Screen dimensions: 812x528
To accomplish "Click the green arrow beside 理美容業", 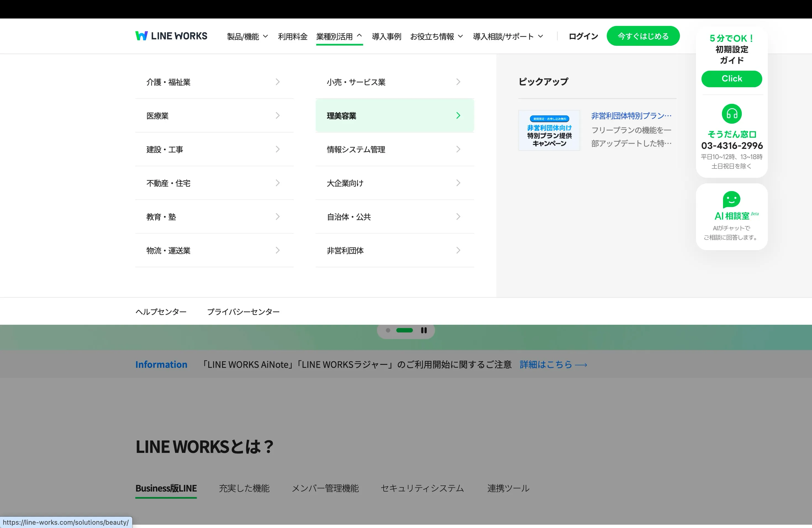I will coord(458,116).
